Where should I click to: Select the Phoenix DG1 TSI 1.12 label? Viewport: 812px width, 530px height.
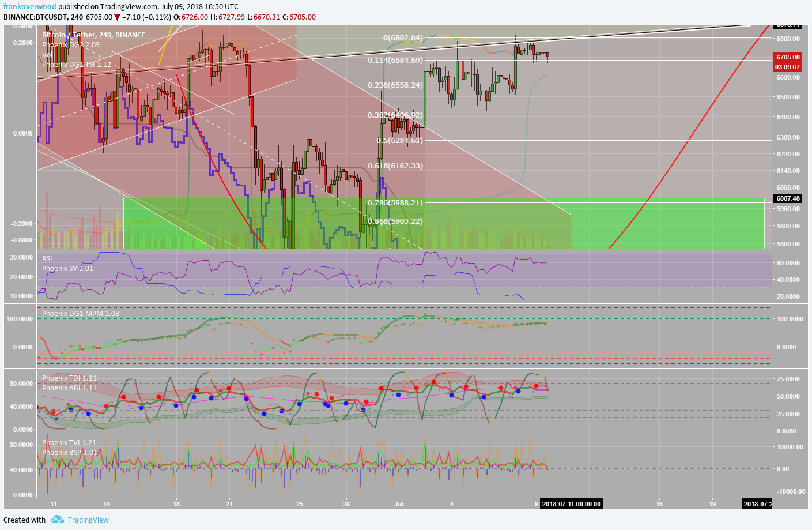77,64
